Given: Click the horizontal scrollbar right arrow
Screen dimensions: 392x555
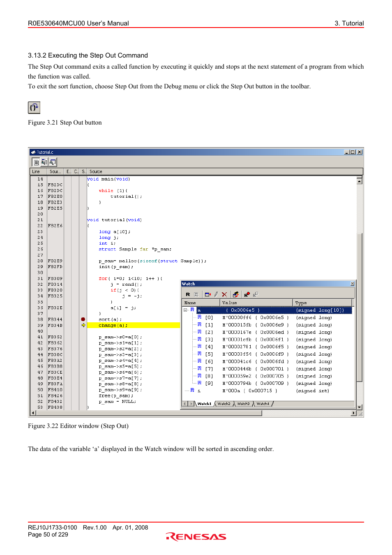Looking at the screenshot, I should pos(354,413).
